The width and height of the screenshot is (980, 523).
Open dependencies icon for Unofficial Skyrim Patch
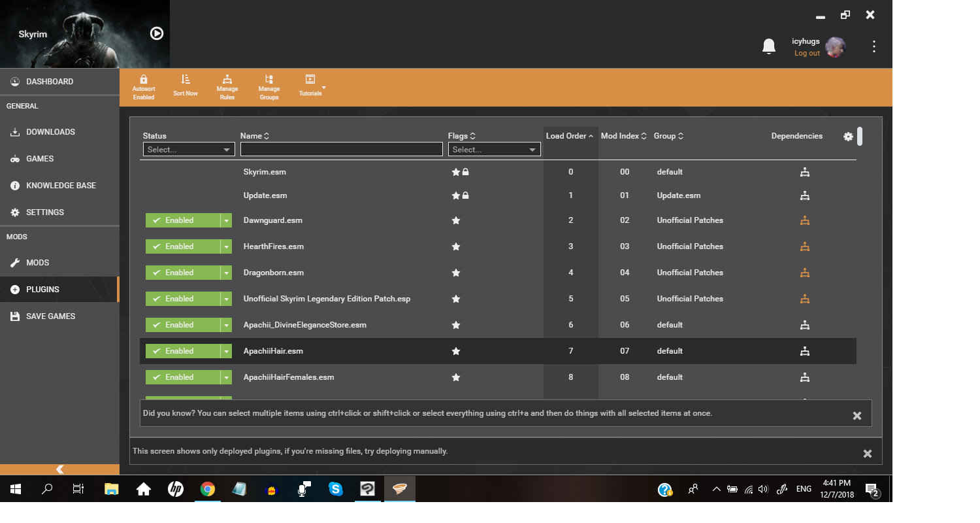click(805, 299)
